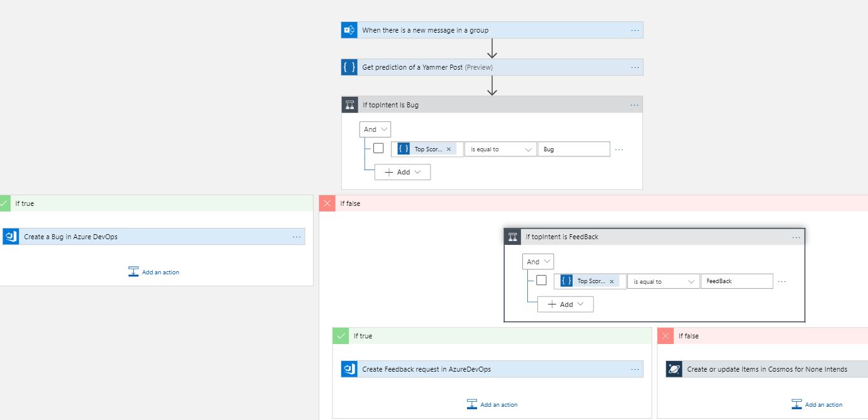Image resolution: width=868 pixels, height=420 pixels.
Task: Expand 'Get prediction of a Yammer Post' step
Action: click(x=493, y=67)
